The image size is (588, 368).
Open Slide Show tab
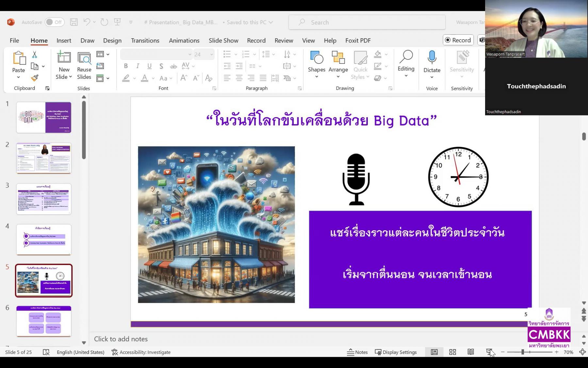[223, 40]
